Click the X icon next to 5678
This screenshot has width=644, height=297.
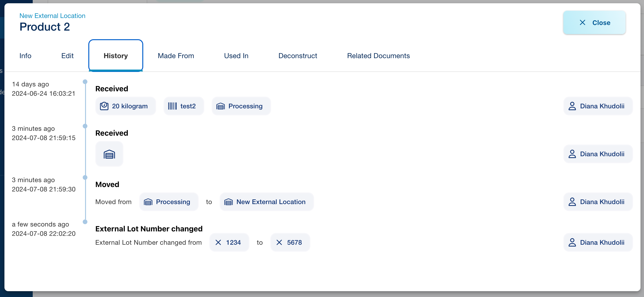(x=279, y=243)
